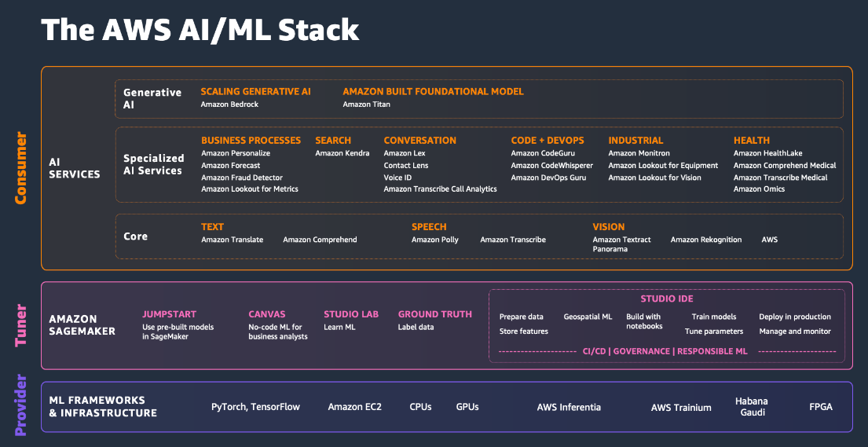This screenshot has height=447, width=868.
Task: Select the "Amazon Lex" entry
Action: point(405,153)
